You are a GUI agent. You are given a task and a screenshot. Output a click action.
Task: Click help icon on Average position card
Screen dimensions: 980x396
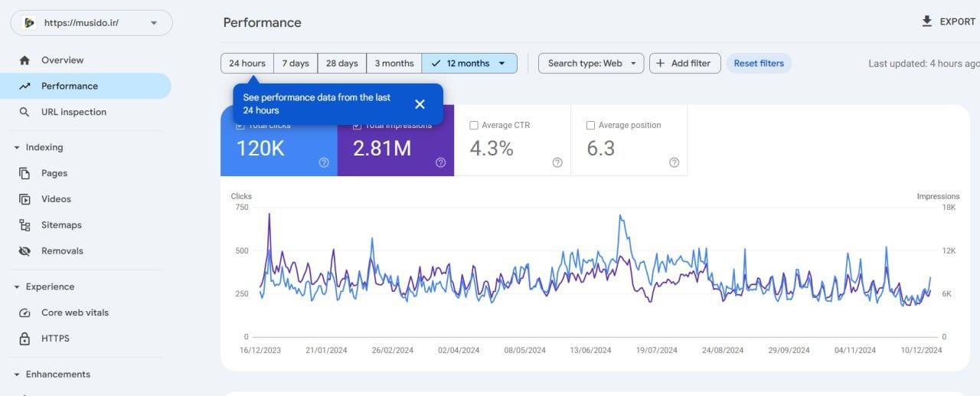tap(674, 162)
